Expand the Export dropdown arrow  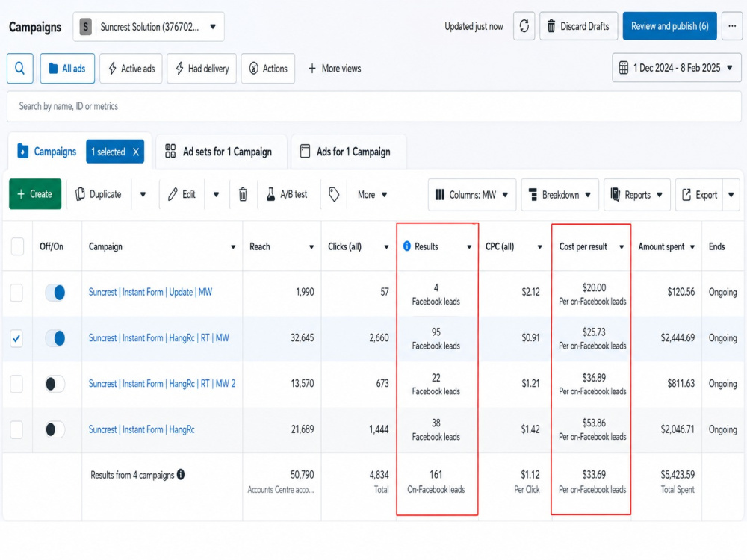point(731,195)
